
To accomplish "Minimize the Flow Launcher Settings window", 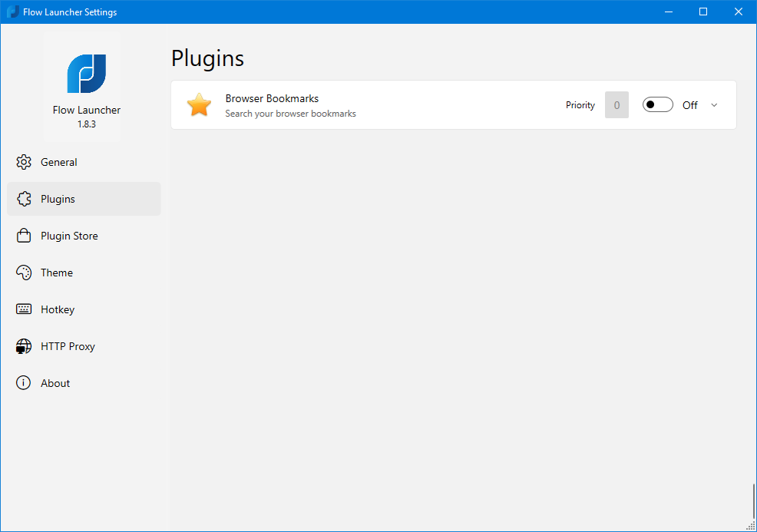I will point(669,12).
